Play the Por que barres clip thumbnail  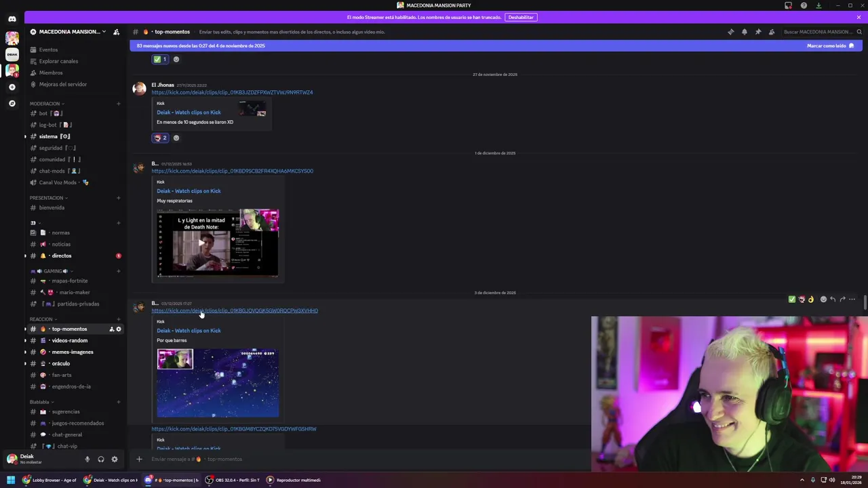[218, 383]
